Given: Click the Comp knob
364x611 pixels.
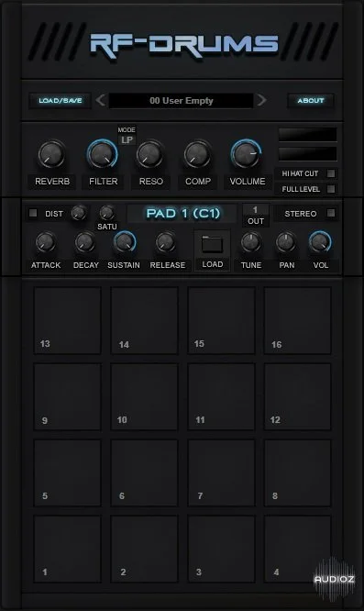Looking at the screenshot, I should pyautogui.click(x=197, y=154).
